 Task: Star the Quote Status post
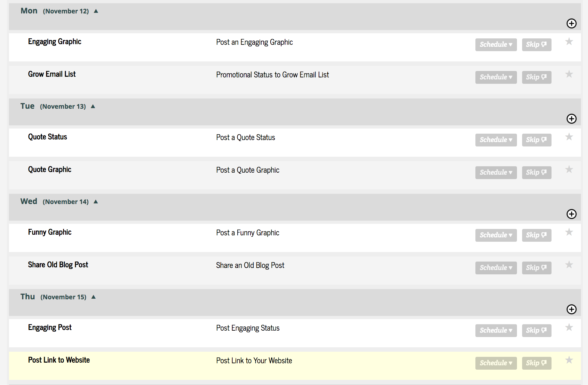(x=569, y=137)
